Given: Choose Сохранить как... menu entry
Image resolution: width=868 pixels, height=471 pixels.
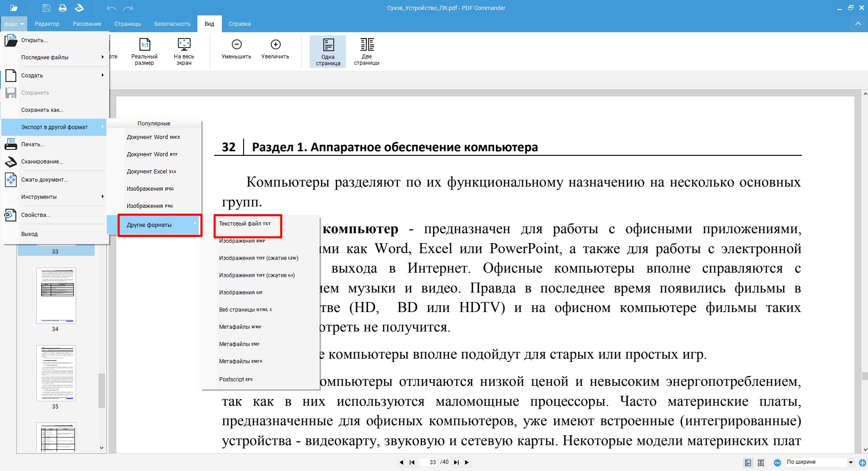Looking at the screenshot, I should (55, 110).
